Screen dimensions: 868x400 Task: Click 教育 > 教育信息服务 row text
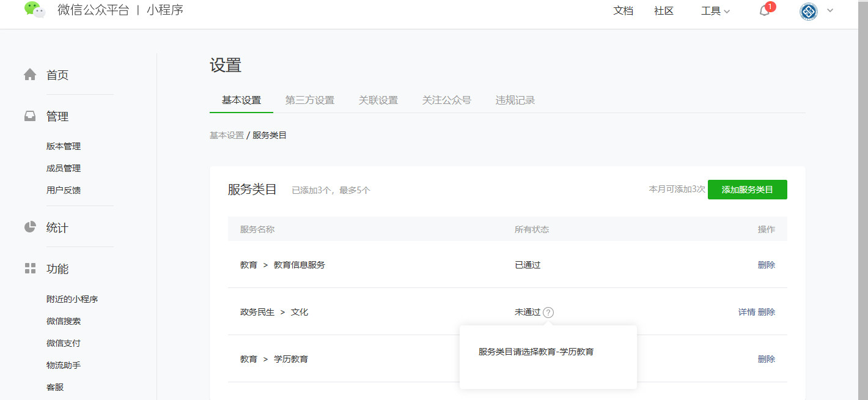[282, 265]
